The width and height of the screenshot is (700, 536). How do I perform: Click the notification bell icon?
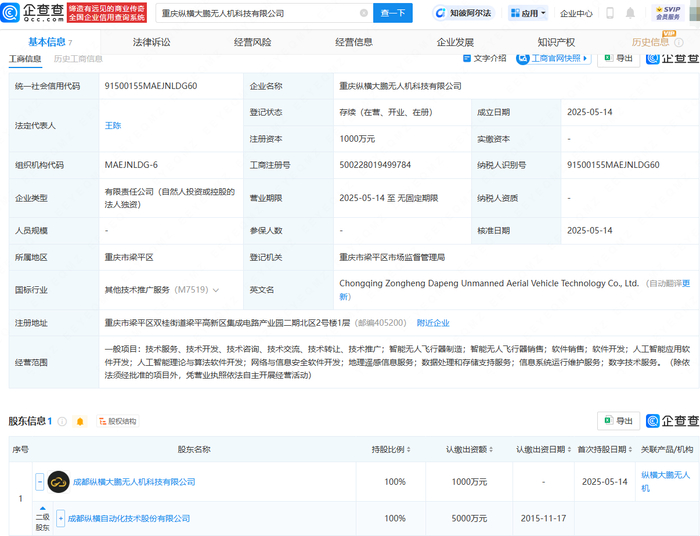pos(632,14)
